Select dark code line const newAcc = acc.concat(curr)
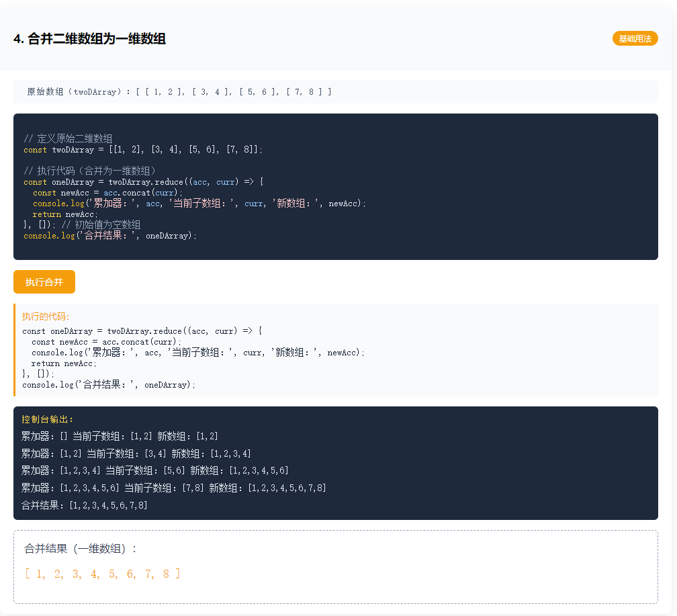The width and height of the screenshot is (677, 616). (x=107, y=193)
